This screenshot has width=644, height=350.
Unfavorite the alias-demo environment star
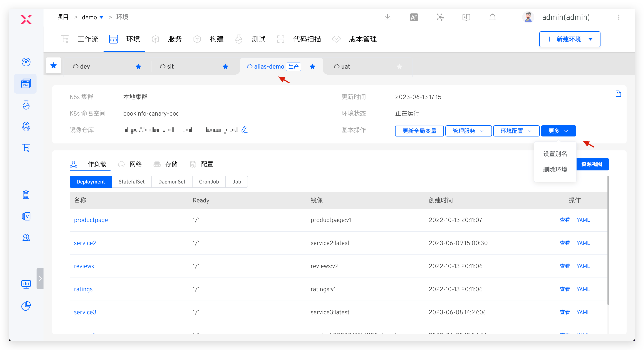coord(312,67)
